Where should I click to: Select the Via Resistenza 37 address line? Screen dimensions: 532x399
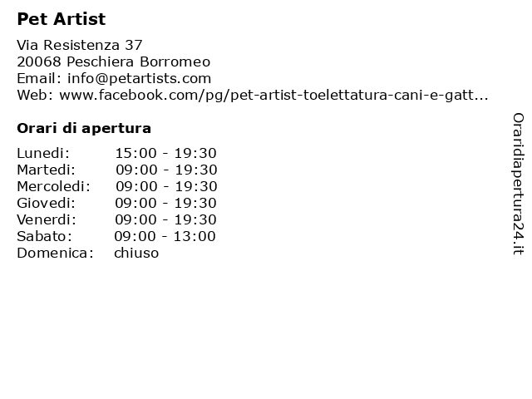tap(80, 45)
